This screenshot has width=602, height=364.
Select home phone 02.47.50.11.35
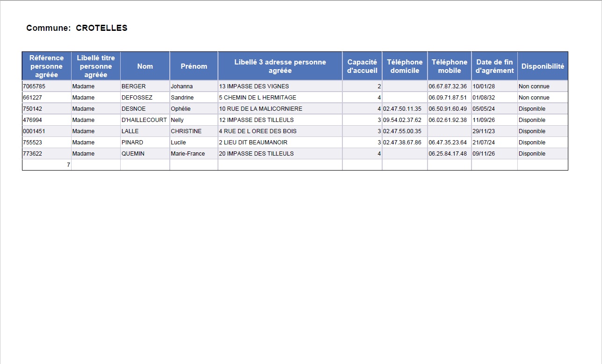coord(402,109)
